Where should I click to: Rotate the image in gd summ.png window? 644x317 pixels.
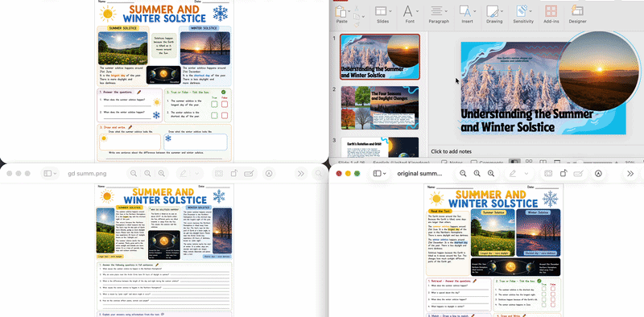tap(235, 174)
